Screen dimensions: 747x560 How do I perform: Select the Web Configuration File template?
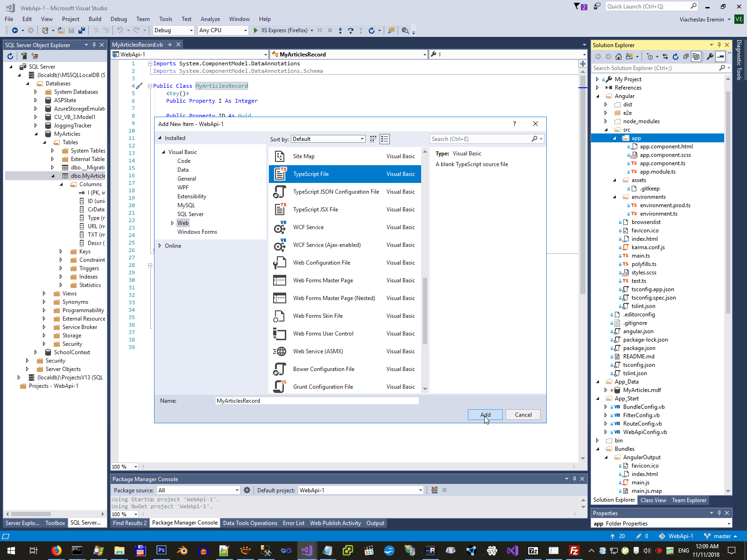(345, 263)
